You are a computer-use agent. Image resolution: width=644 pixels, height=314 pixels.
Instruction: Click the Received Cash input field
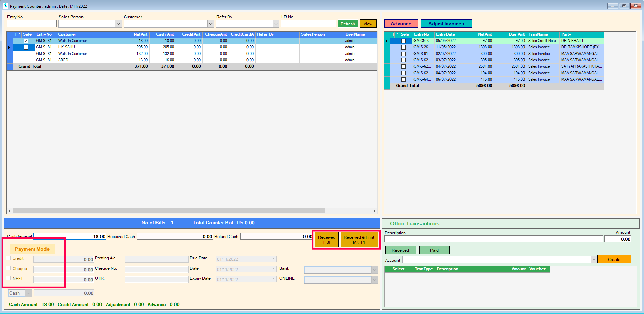click(175, 236)
